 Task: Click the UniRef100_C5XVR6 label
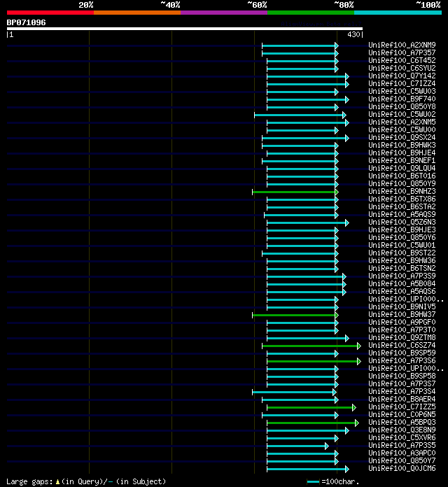click(402, 438)
